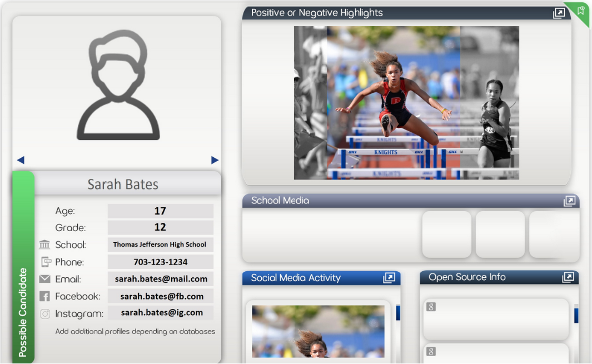Click the "Facebook:" label
The image size is (592, 364).
78,296
